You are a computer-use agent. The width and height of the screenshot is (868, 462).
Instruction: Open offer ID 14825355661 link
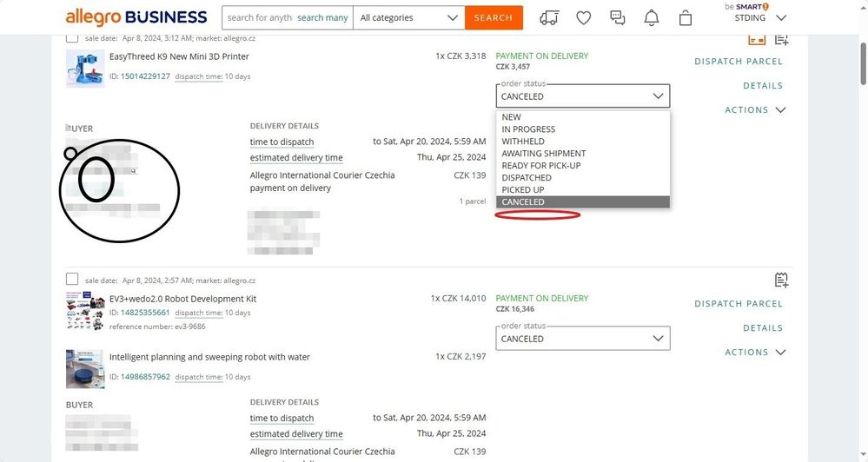click(x=145, y=313)
